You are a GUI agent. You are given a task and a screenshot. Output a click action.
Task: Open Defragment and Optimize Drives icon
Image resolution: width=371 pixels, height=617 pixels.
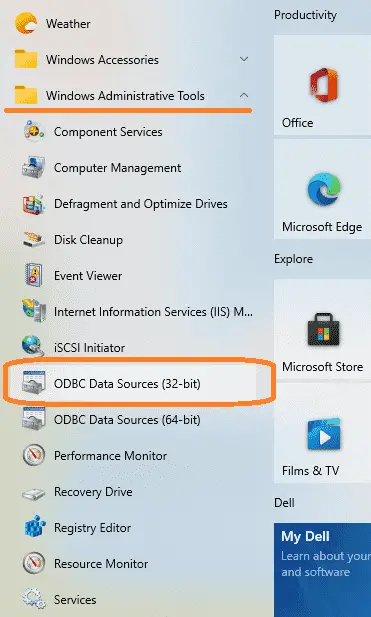click(x=33, y=203)
